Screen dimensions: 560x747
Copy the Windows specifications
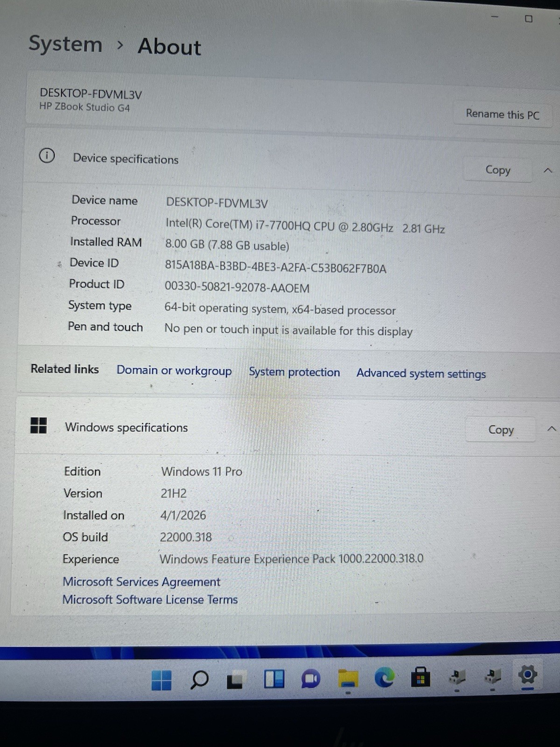(x=501, y=430)
